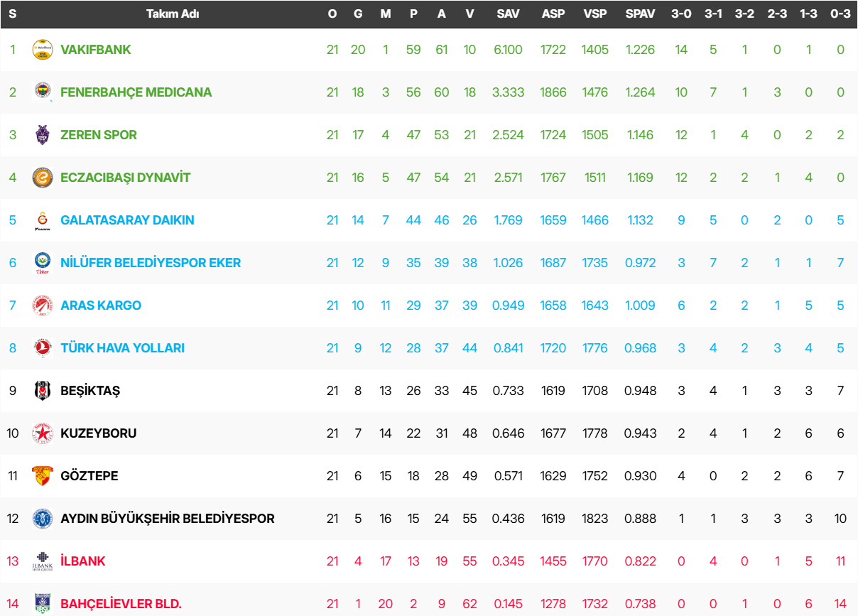Select Eczacıbaşı's VSP value 1511
The height and width of the screenshot is (616, 858).
pyautogui.click(x=595, y=178)
